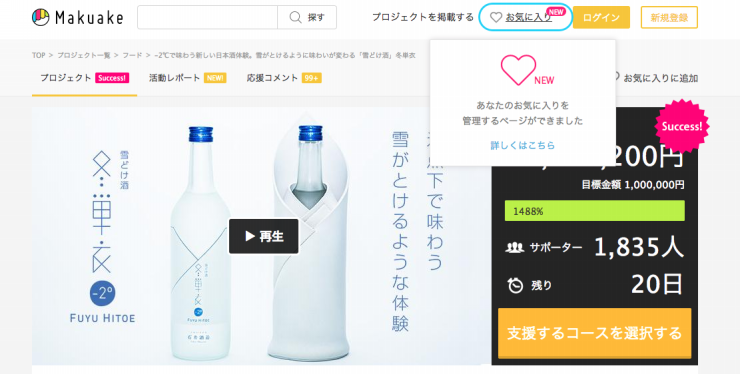This screenshot has width=740, height=374.
Task: Click the remaining-days clock icon
Action: click(515, 285)
